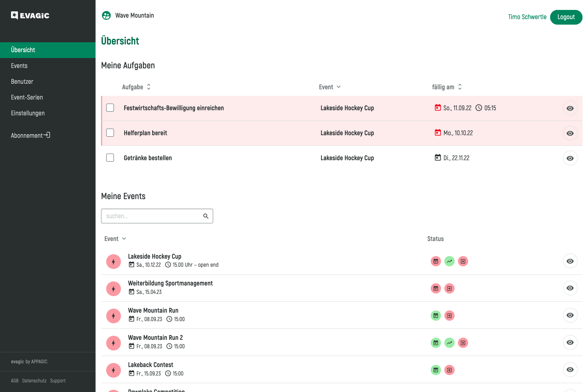Screen dimensions: 588x392
Task: Mark Getränke bestellen as done
Action: point(110,158)
